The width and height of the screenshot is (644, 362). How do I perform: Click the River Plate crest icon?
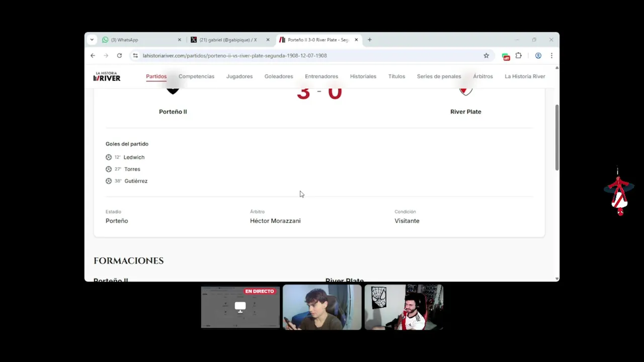pyautogui.click(x=466, y=91)
